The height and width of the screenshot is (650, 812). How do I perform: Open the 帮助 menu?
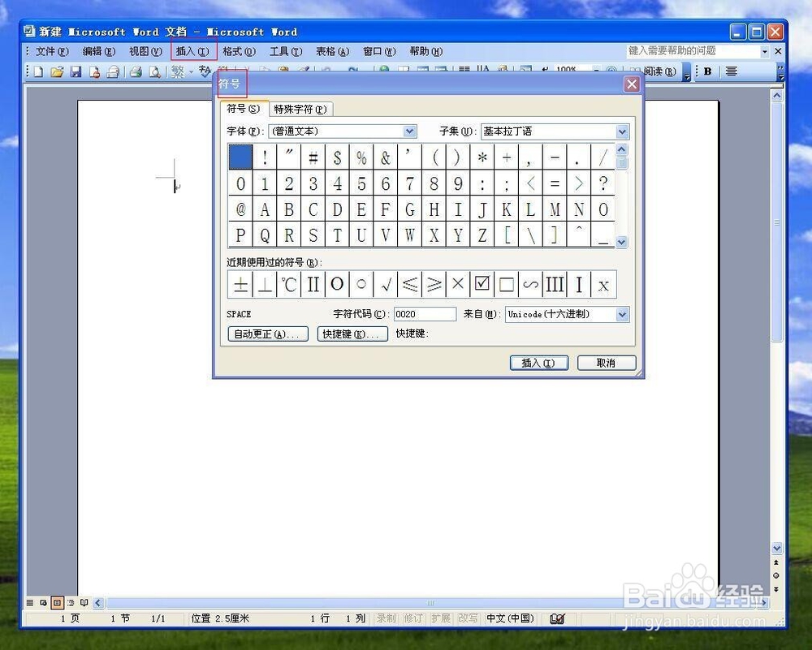[425, 51]
